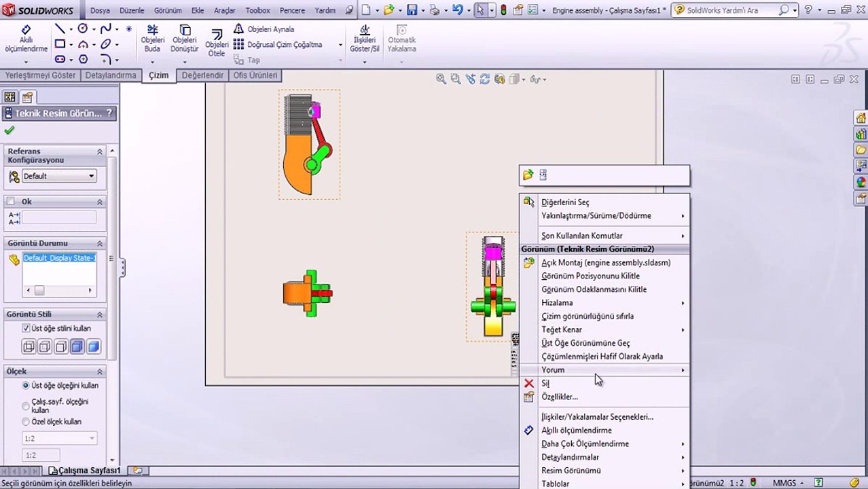Screen dimensions: 868x489
Task: Open the Dosya menu
Action: (100, 11)
